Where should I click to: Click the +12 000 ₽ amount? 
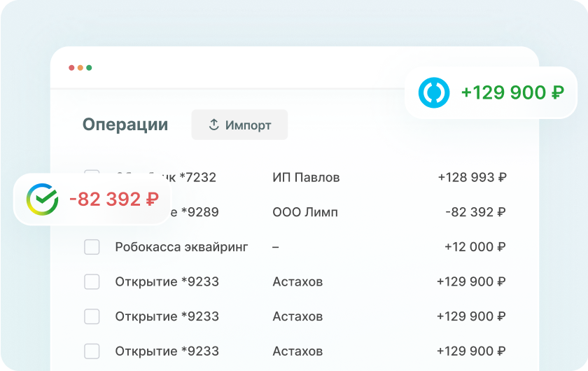(x=475, y=247)
